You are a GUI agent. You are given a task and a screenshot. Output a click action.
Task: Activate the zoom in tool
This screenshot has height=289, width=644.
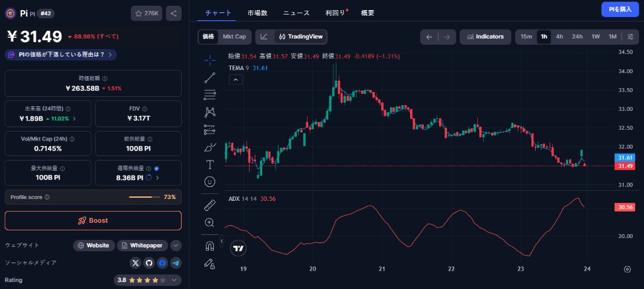210,223
